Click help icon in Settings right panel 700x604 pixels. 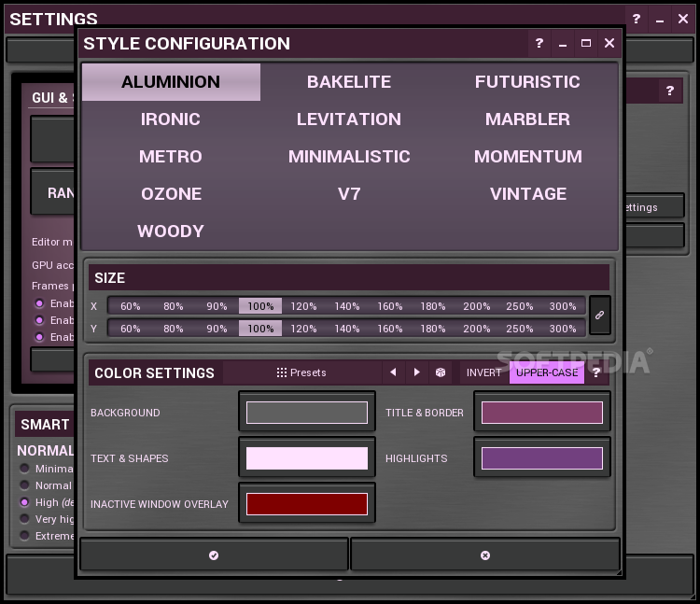669,91
